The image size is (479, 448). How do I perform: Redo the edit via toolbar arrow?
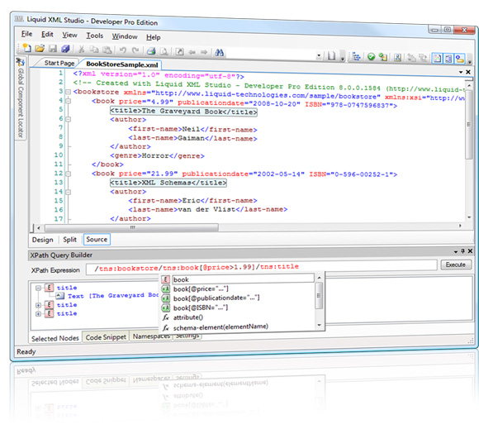pyautogui.click(x=135, y=50)
